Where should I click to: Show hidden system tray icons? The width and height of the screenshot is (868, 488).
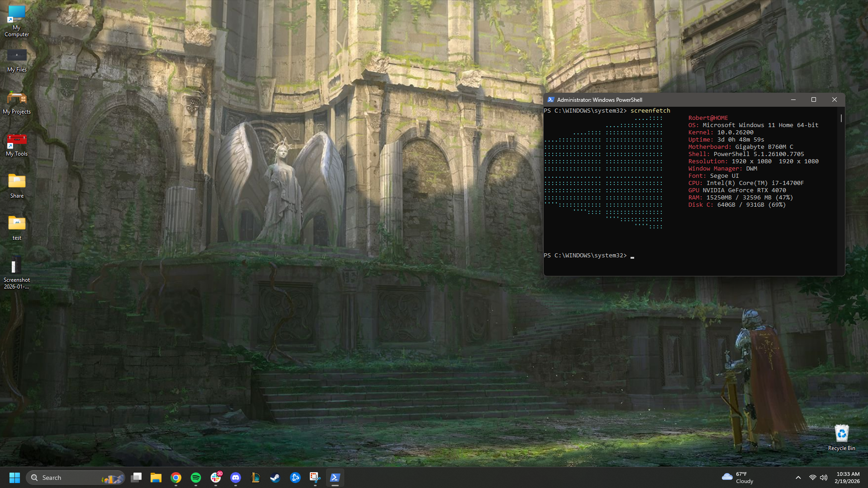coord(798,478)
